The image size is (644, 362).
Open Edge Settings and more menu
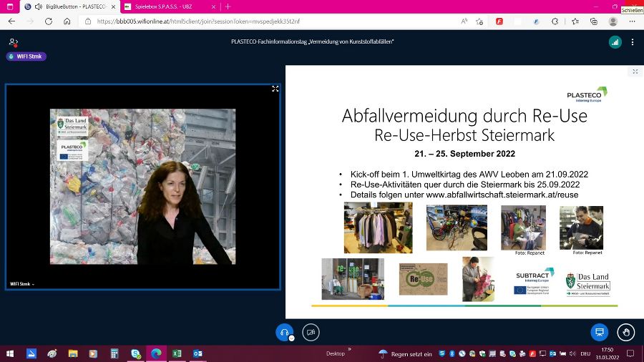click(x=632, y=21)
